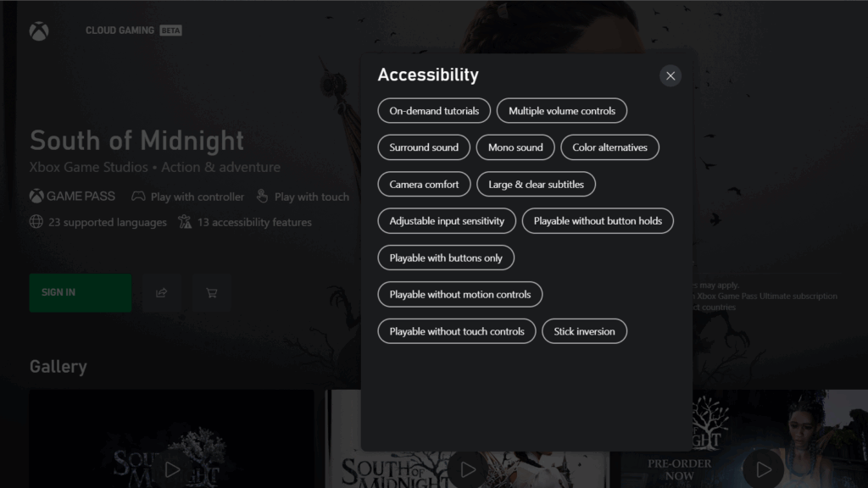Click the Xbox logo icon
Screen dimensions: 868x488
(x=39, y=31)
